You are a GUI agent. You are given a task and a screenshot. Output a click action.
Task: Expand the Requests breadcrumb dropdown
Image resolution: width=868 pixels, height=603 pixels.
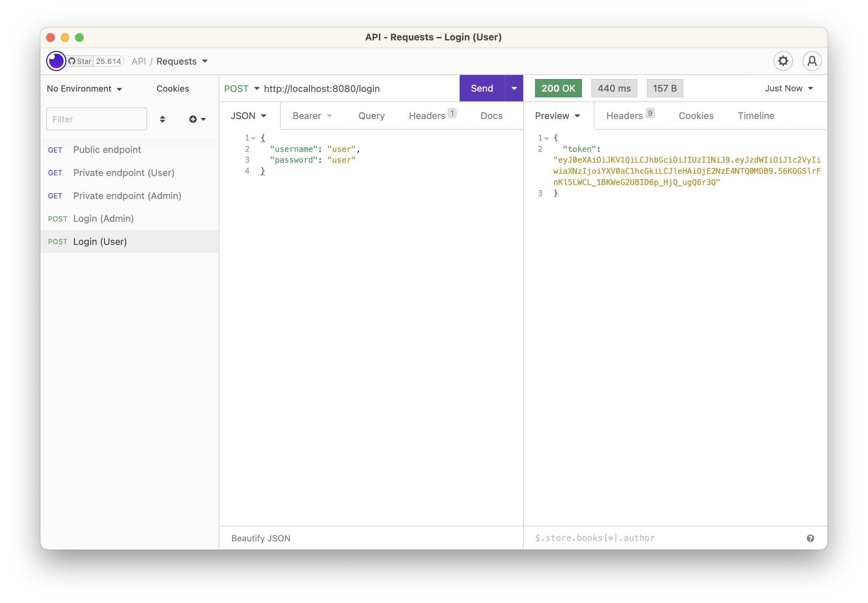pos(182,61)
